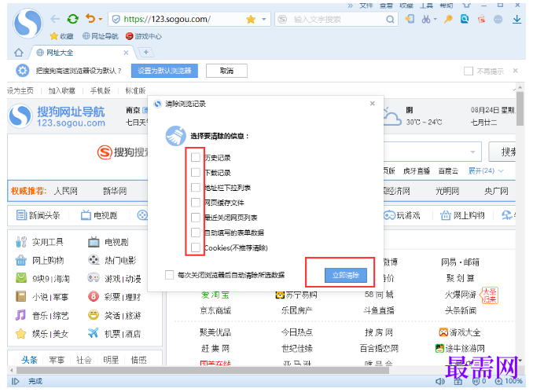Image resolution: width=533 pixels, height=392 pixels.
Task: Open the 收藏 menu in the title bar
Action: (x=406, y=5)
